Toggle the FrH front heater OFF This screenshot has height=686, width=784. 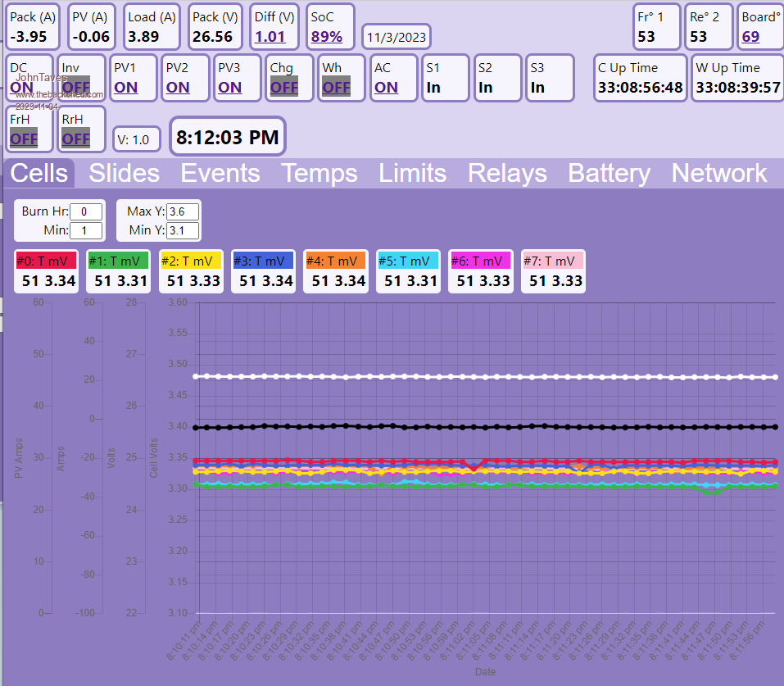pyautogui.click(x=24, y=139)
